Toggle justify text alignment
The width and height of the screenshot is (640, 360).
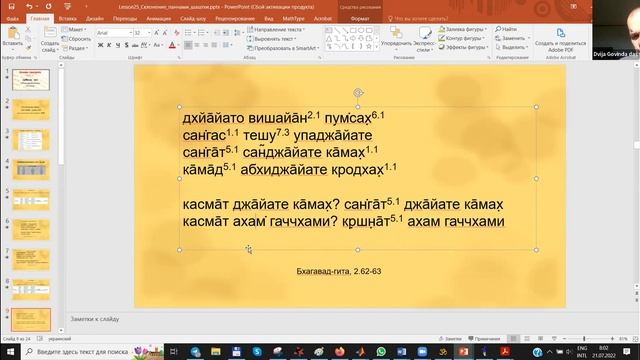coord(214,45)
